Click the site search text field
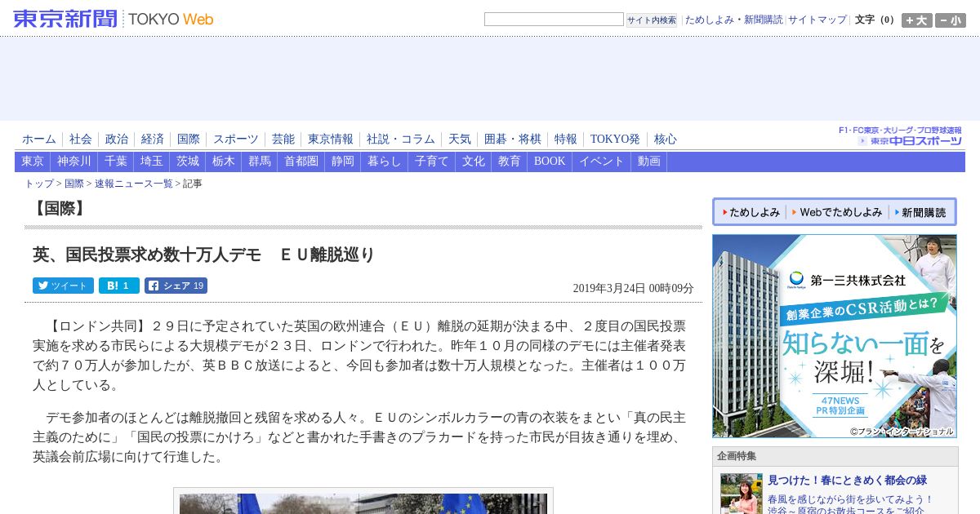This screenshot has height=514, width=980. [554, 20]
